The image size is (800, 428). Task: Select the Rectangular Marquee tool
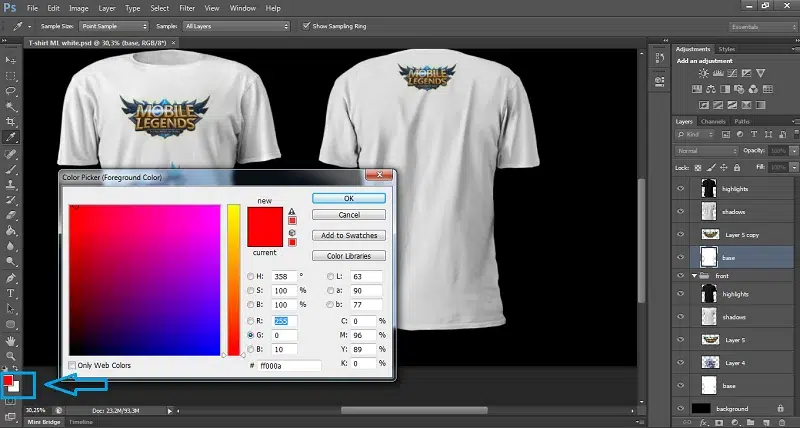point(10,76)
